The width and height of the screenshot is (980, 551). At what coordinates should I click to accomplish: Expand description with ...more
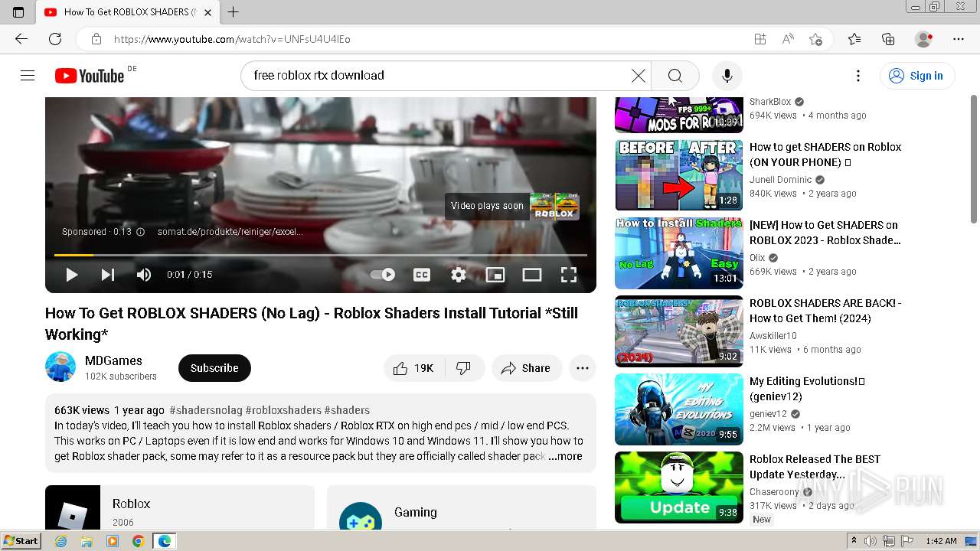(x=565, y=456)
